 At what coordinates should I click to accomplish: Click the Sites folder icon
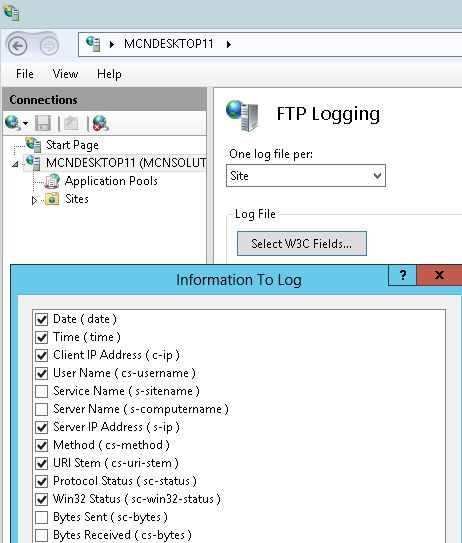click(x=52, y=199)
